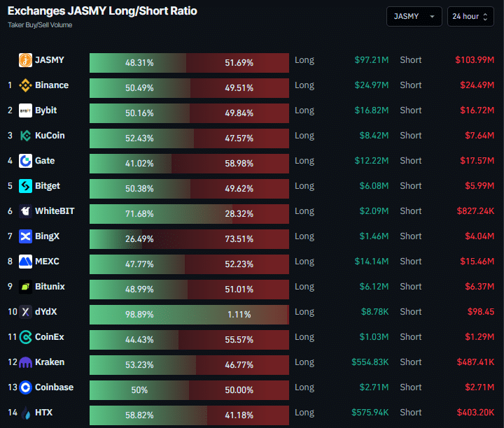Viewport: 504px width, 428px height.
Task: Click the KuCoin exchange logo
Action: [25, 136]
